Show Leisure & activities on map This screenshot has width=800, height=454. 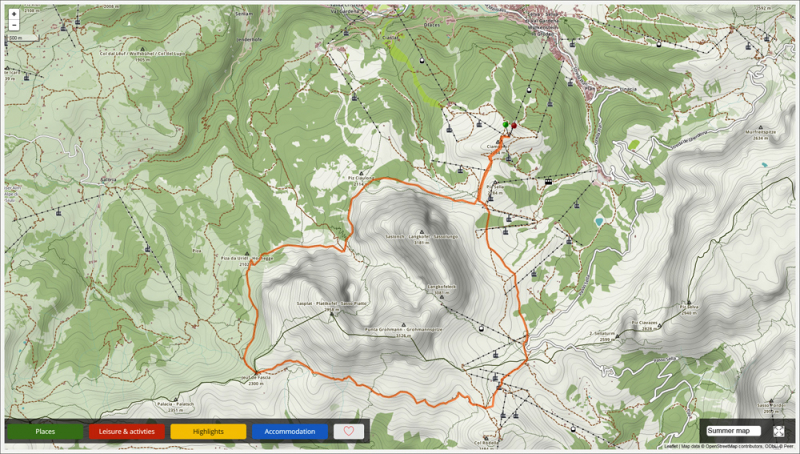(127, 432)
